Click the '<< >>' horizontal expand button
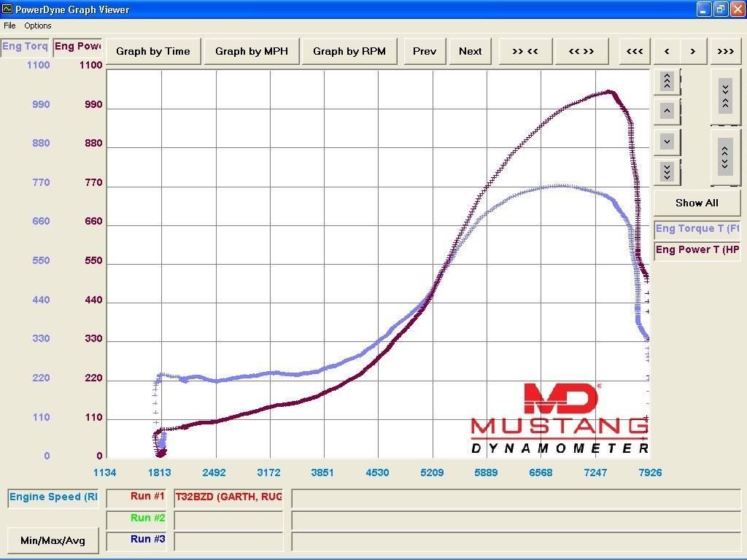The width and height of the screenshot is (747, 560). (581, 52)
